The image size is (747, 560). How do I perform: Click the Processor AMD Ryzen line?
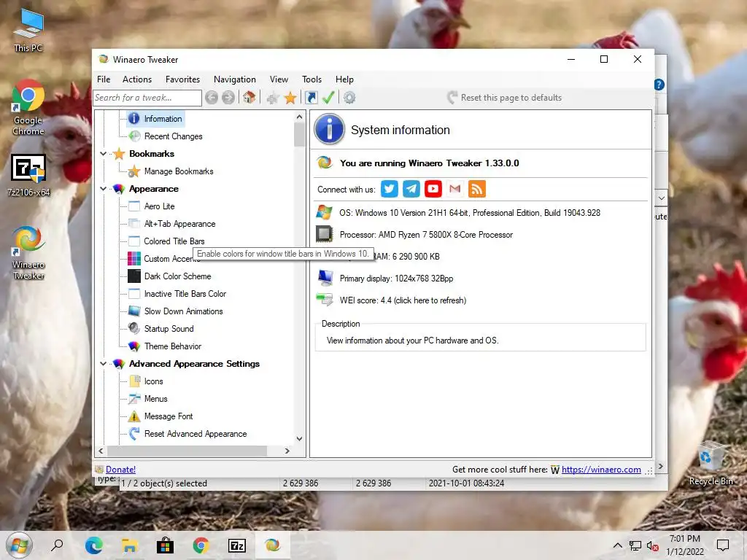(x=426, y=235)
